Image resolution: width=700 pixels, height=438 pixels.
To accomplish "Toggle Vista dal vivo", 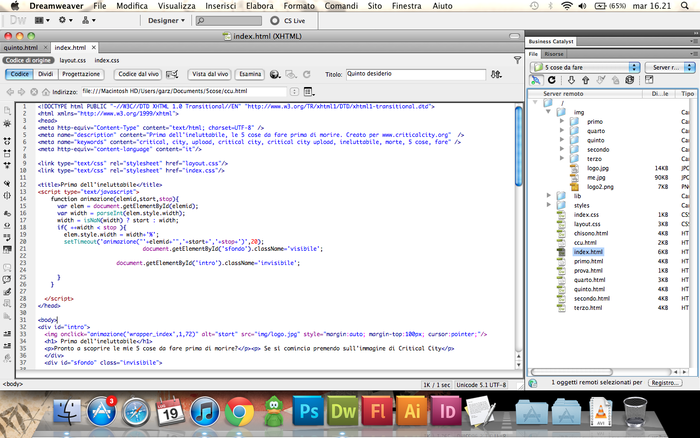I will click(210, 74).
